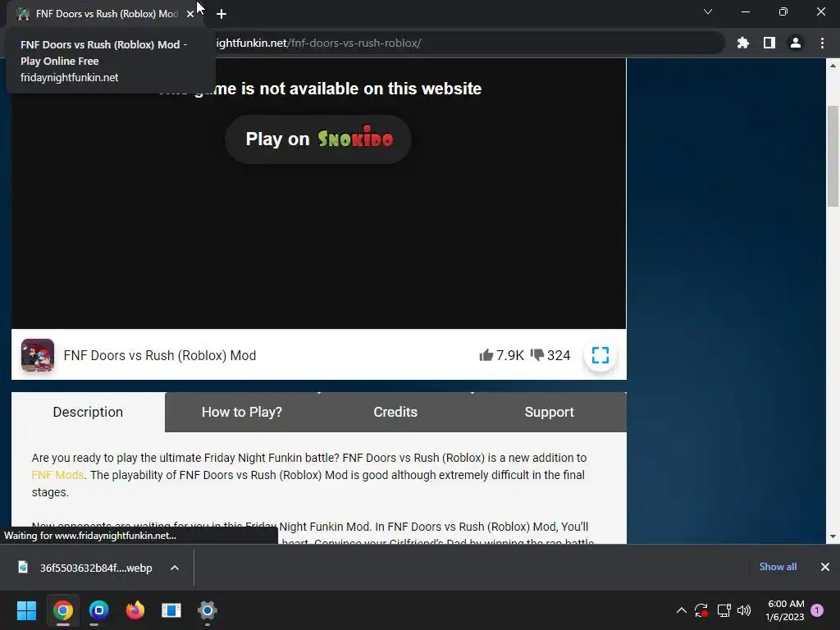Switch to the Support tab

pos(549,412)
